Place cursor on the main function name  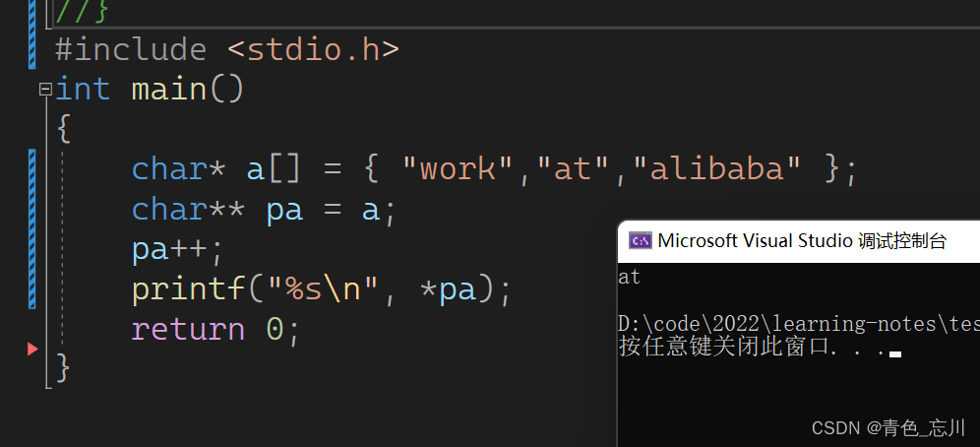click(169, 90)
